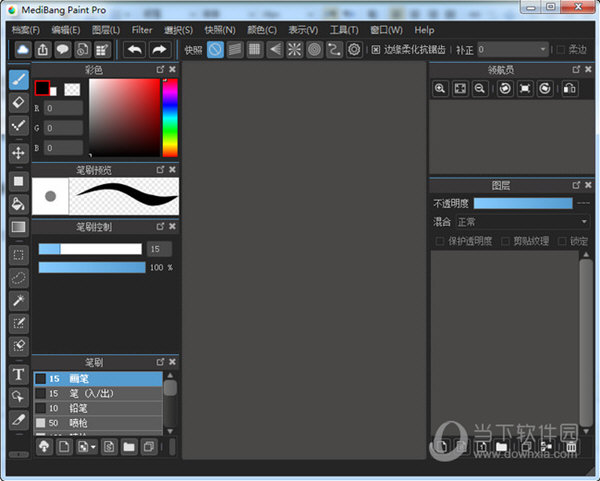Viewport: 600px width, 481px height.
Task: Open the 编辑(E) menu
Action: coord(66,30)
